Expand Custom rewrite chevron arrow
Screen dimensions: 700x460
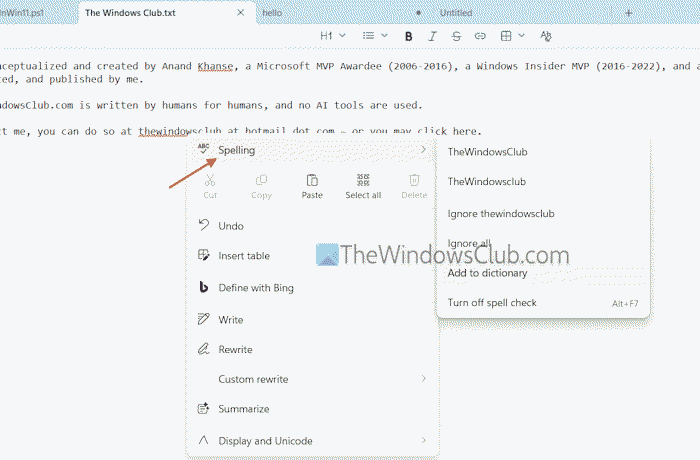tap(423, 379)
